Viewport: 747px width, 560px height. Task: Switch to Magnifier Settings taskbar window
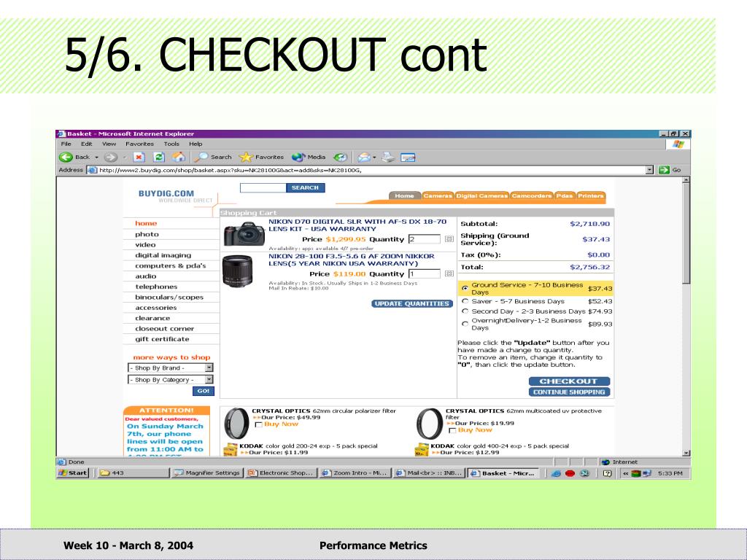(x=207, y=472)
